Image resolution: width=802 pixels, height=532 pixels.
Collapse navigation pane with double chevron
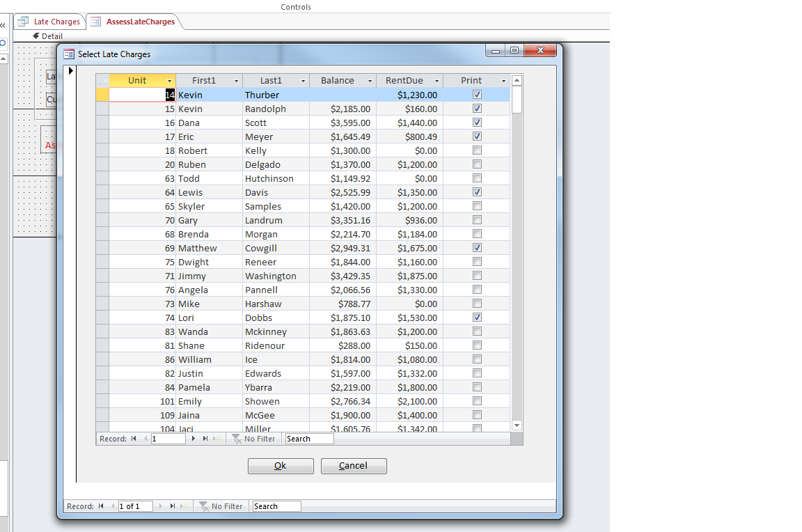tap(3, 24)
